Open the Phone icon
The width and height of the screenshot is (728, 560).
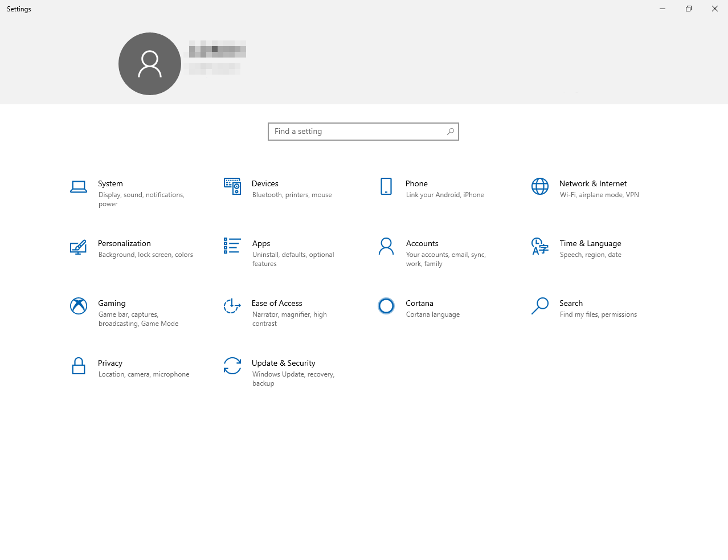click(386, 186)
